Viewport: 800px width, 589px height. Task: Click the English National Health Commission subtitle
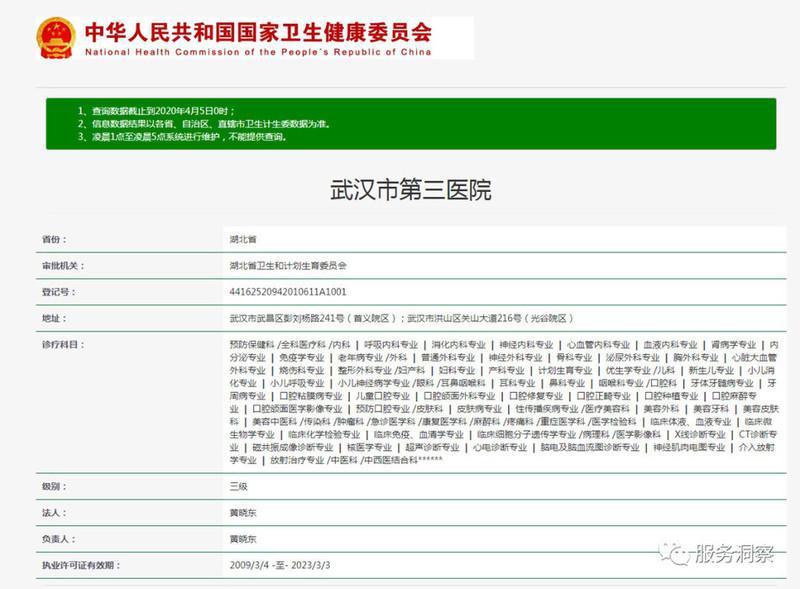tap(258, 51)
